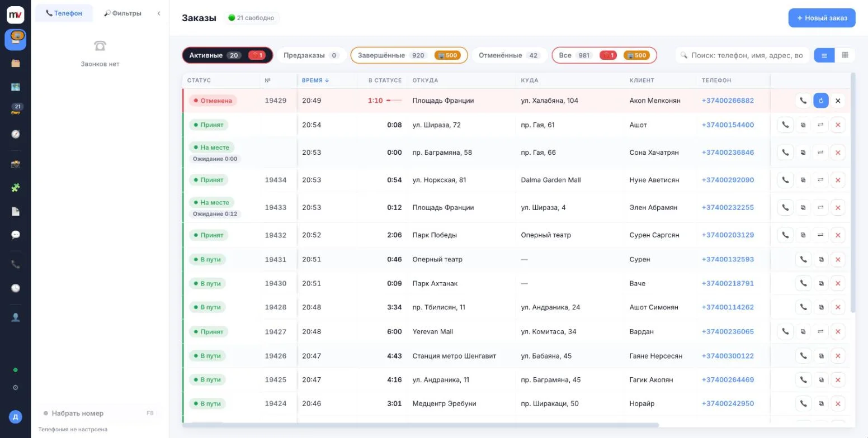Image resolution: width=868 pixels, height=438 pixels.
Task: Create an order with Новый заказ
Action: point(822,18)
